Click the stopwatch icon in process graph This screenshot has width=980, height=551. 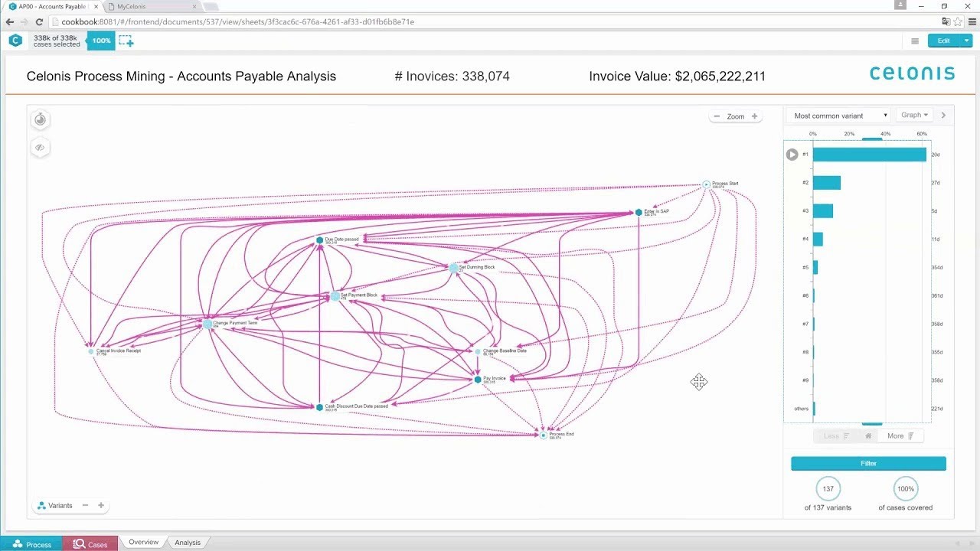41,119
